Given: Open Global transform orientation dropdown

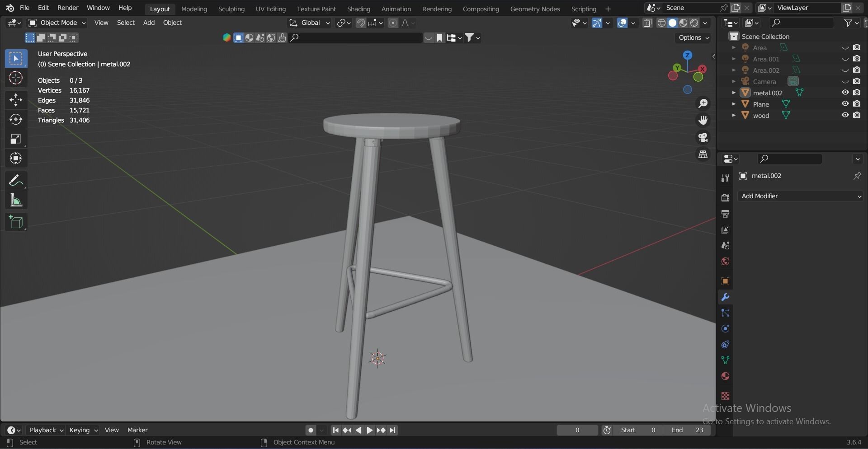Looking at the screenshot, I should [309, 23].
